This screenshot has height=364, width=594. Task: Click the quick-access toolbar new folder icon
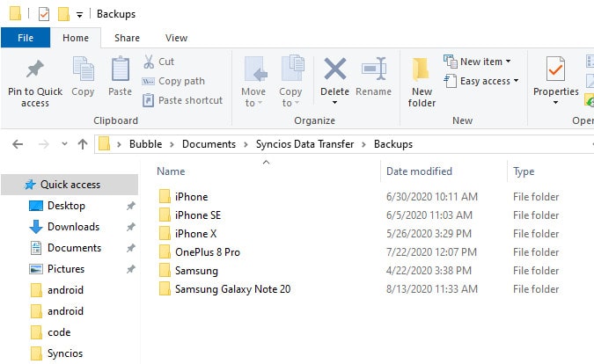[63, 14]
